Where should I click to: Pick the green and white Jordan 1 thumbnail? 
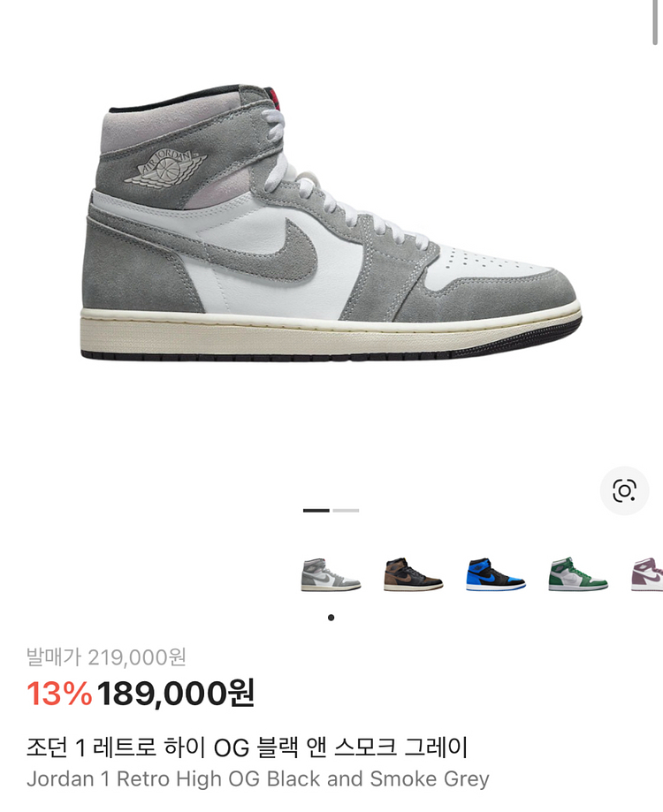pyautogui.click(x=578, y=574)
